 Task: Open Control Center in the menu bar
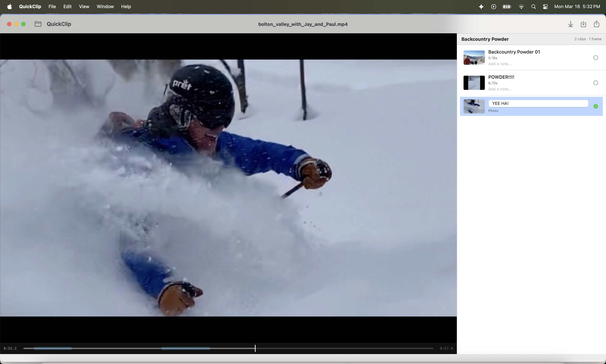click(545, 7)
